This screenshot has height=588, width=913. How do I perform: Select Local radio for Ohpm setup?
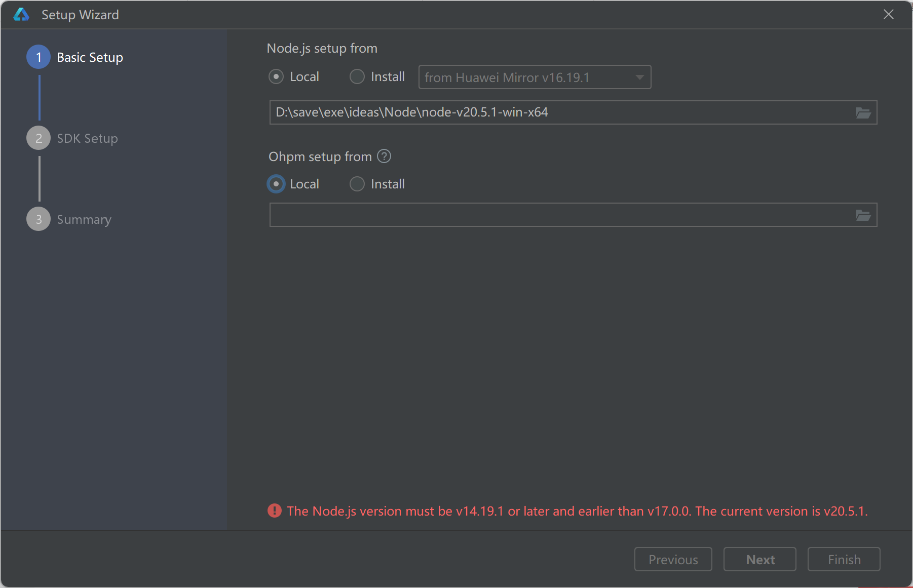[x=276, y=184]
